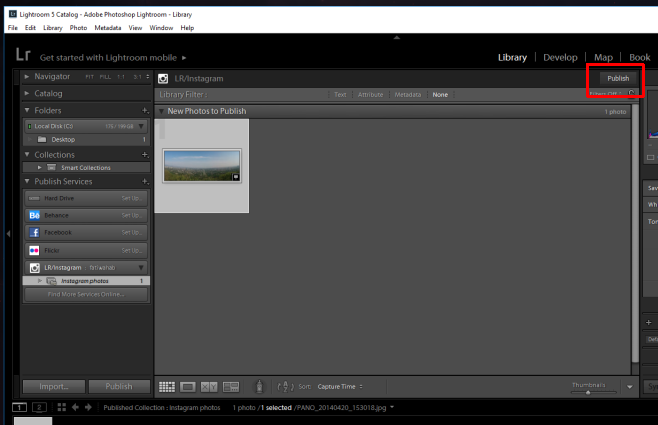Viewport: 658px width, 425px height.
Task: Open Compare view (XY icon)
Action: [209, 387]
